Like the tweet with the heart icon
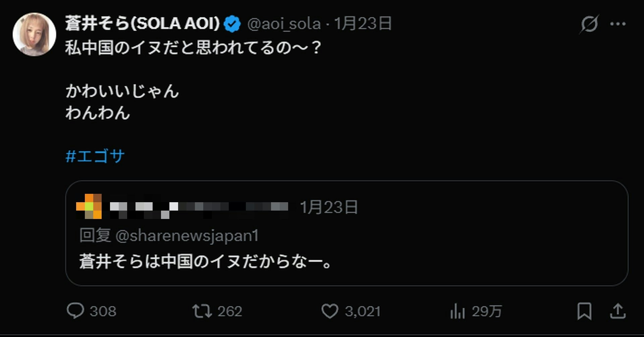Viewport: 644px width, 337px height. point(330,311)
